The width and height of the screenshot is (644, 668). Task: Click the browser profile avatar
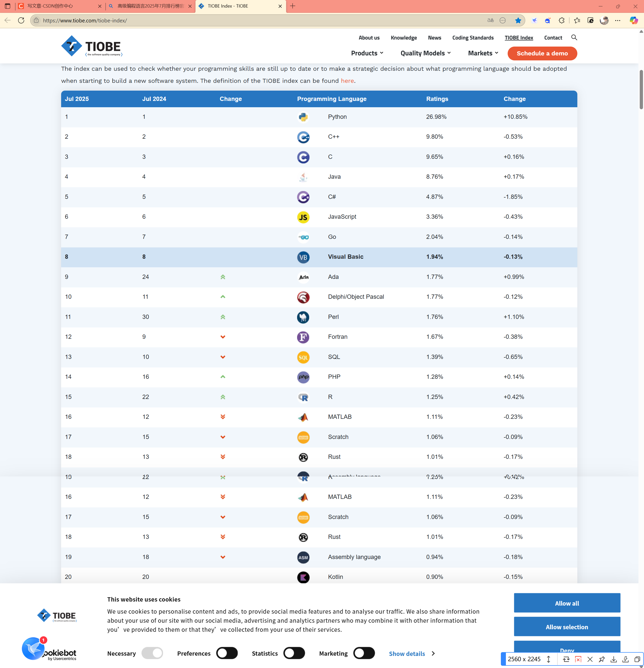(x=604, y=20)
